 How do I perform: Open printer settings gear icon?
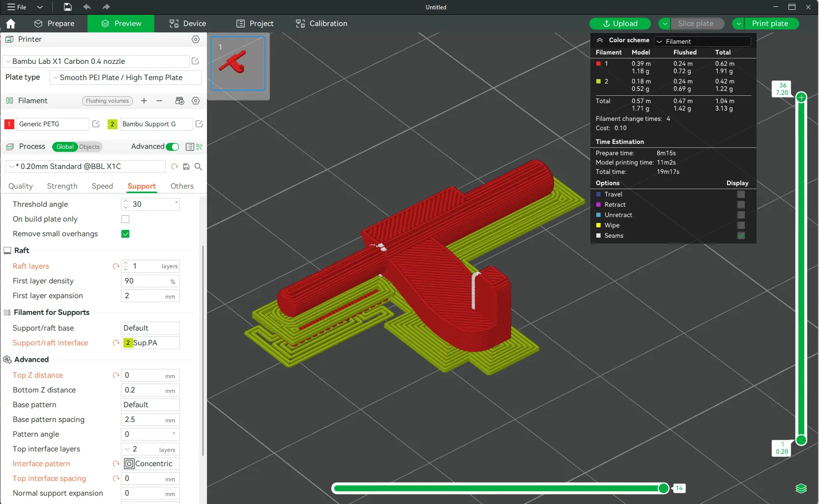point(196,39)
